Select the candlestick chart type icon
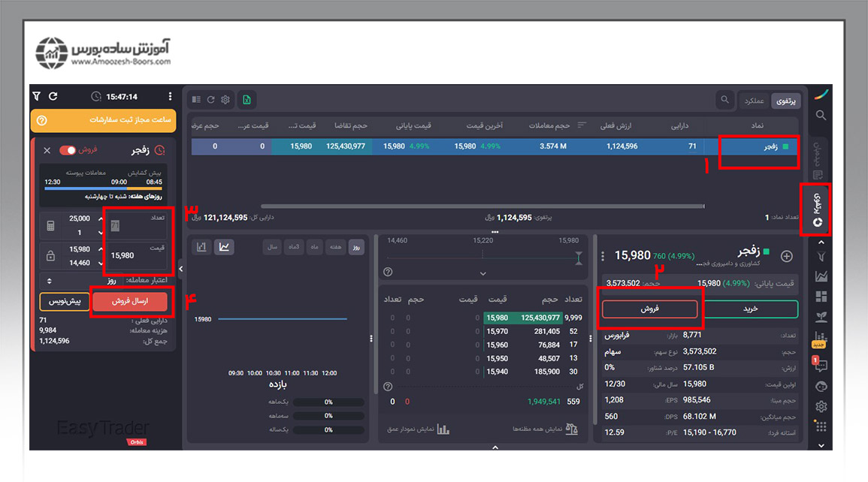This screenshot has height=482, width=868. (201, 246)
